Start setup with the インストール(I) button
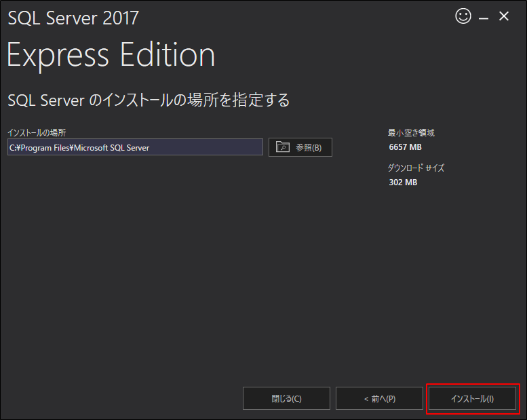The image size is (527, 420). tap(472, 398)
